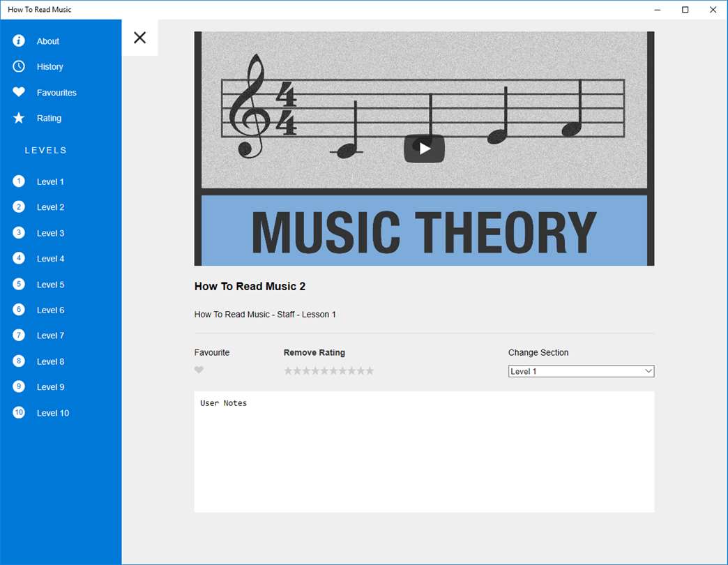Screen dimensions: 728x565
Task: Open the History clock icon
Action: coord(19,66)
